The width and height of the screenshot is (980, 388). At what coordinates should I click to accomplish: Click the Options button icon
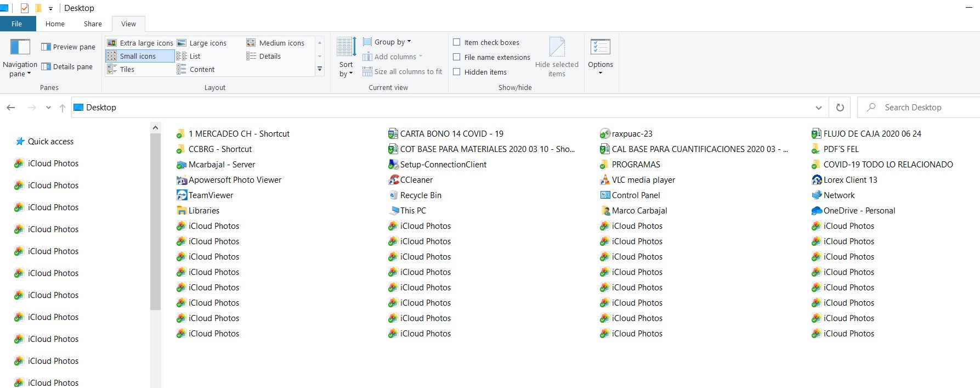(x=601, y=47)
